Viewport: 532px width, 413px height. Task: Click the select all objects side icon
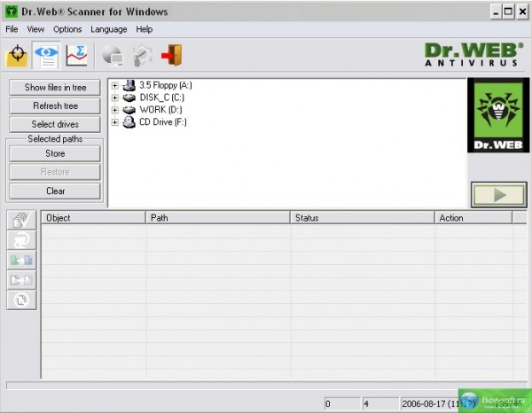[x=21, y=220]
